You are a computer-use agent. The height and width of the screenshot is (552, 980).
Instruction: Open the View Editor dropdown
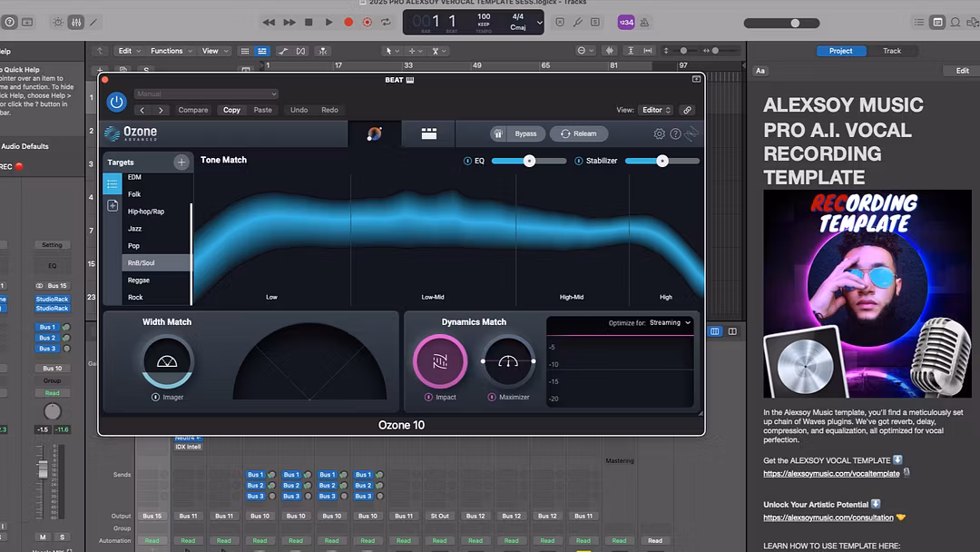(x=656, y=110)
